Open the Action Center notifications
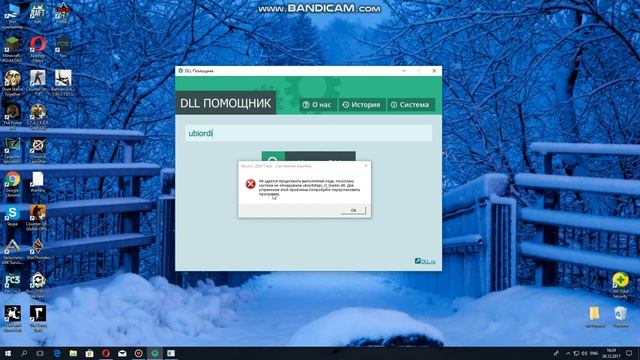Screen dimensions: 640x360 coord(629,353)
